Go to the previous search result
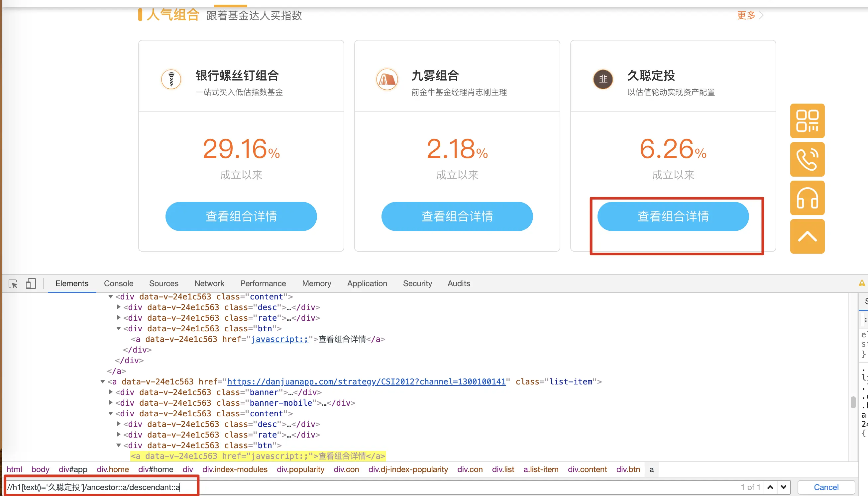Viewport: 868px width, 496px height. click(771, 487)
